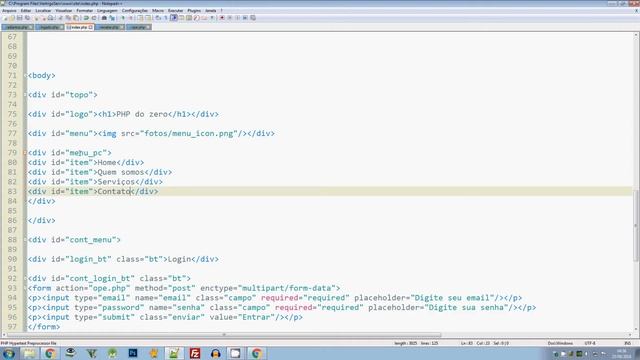This screenshot has height=360, width=640.
Task: Play back recorded macro icon
Action: pos(238,18)
